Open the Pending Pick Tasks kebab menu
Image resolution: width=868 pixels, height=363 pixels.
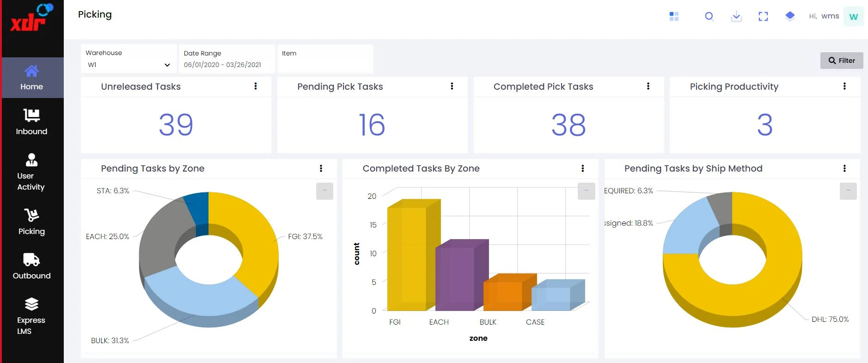[x=452, y=86]
